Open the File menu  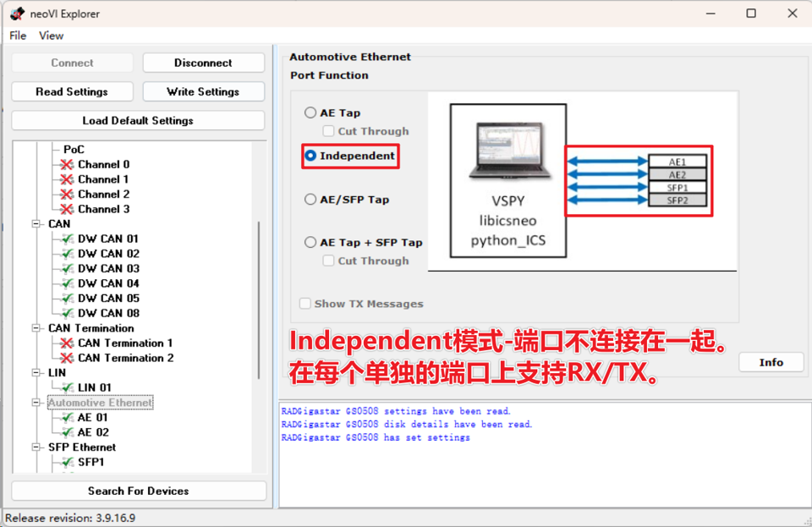(18, 36)
